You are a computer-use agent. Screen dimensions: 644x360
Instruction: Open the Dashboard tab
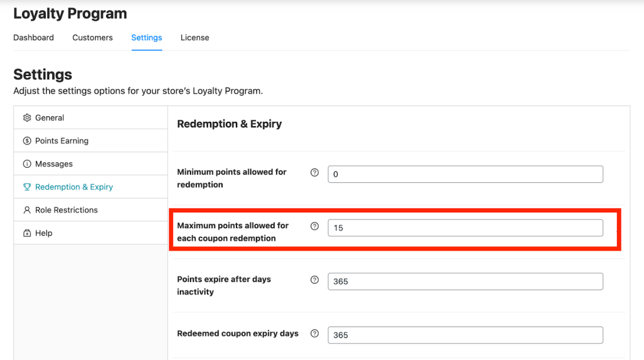(33, 38)
